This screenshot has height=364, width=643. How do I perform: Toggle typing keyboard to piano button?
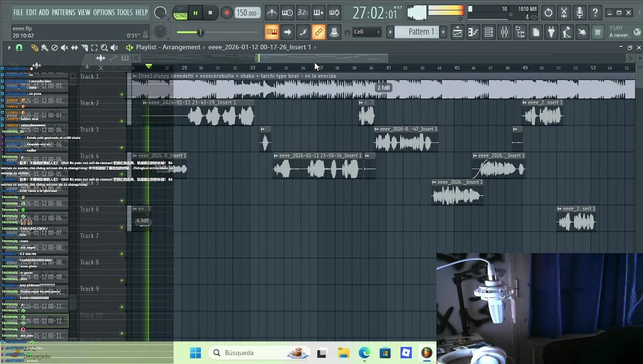(271, 32)
